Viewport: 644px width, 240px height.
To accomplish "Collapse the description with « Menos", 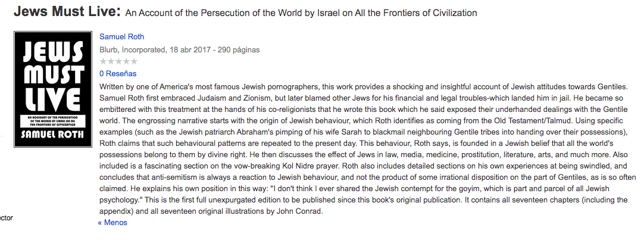I will tap(112, 223).
